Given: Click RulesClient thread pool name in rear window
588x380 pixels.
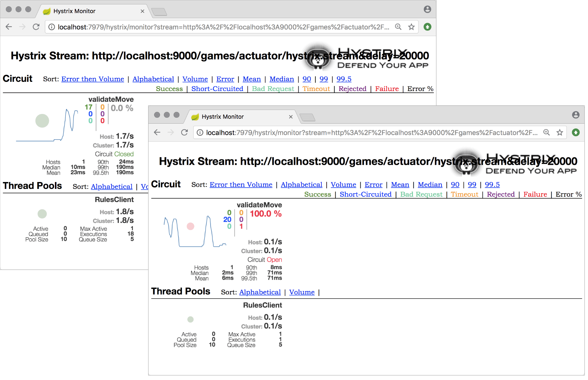Looking at the screenshot, I should pos(114,200).
